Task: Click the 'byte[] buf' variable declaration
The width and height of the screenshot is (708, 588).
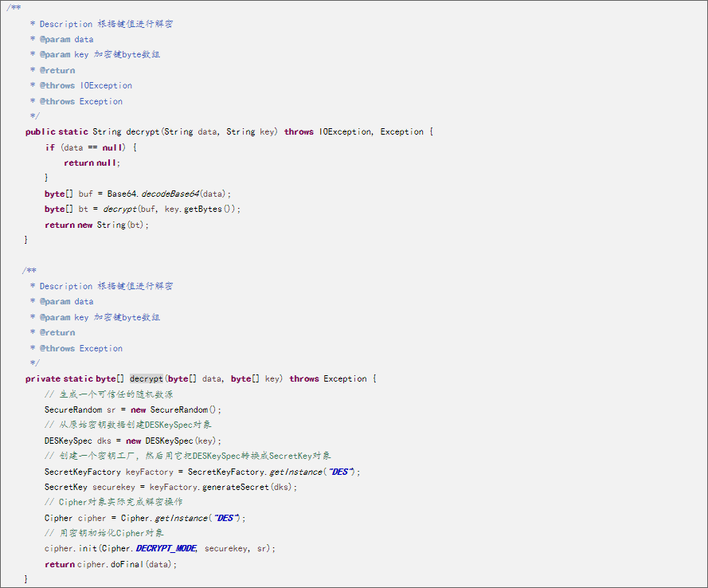Action: click(x=68, y=194)
